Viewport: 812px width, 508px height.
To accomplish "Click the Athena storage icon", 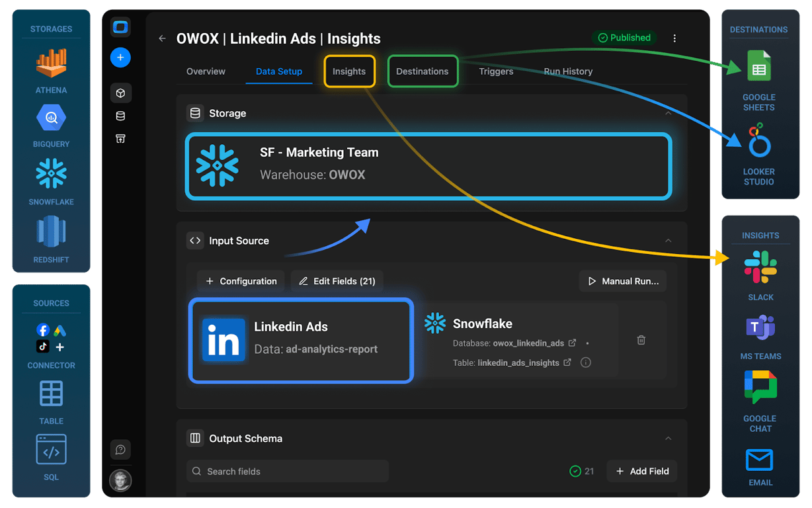I will [x=51, y=63].
